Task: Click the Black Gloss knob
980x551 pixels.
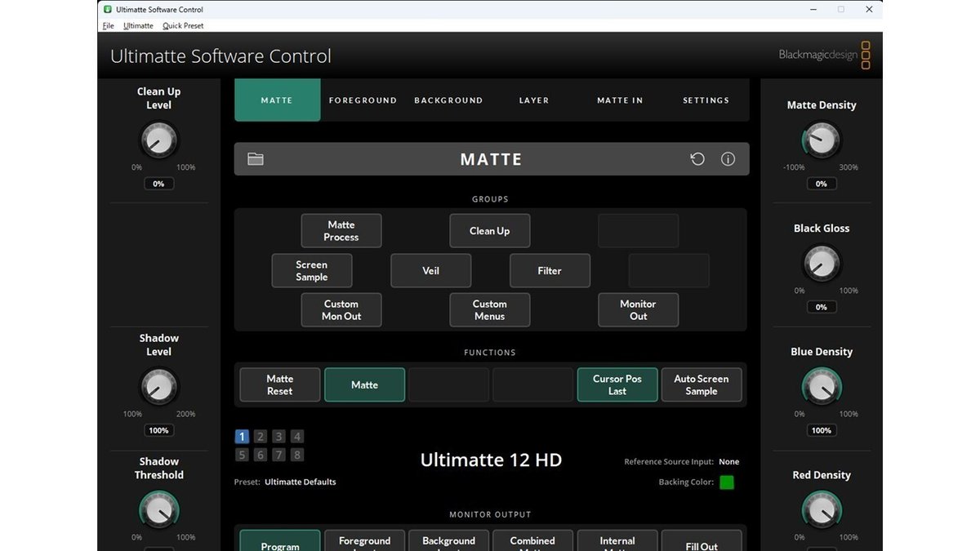Action: 822,264
